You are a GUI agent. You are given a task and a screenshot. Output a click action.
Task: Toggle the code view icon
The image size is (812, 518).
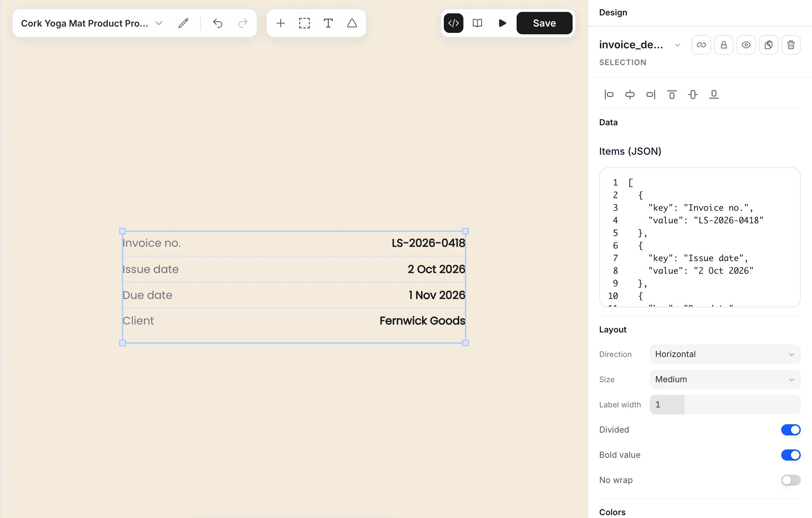(x=454, y=23)
